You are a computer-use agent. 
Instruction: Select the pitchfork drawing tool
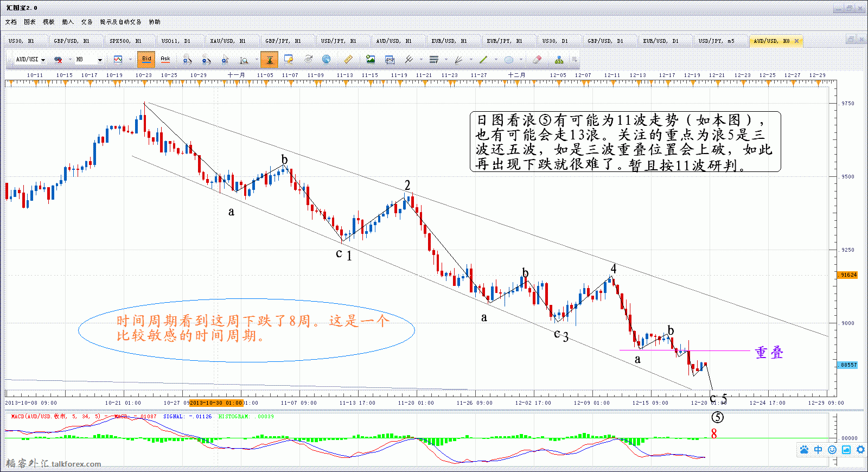[x=409, y=59]
